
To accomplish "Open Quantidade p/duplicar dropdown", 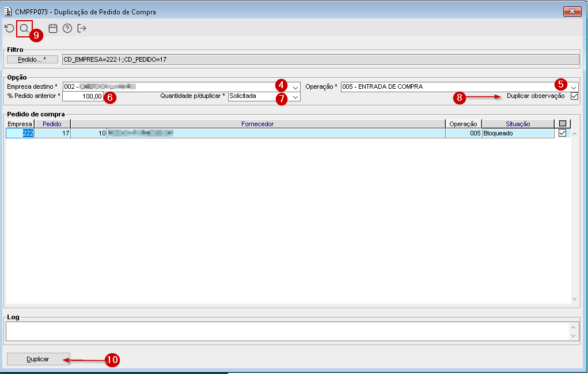I will (295, 97).
